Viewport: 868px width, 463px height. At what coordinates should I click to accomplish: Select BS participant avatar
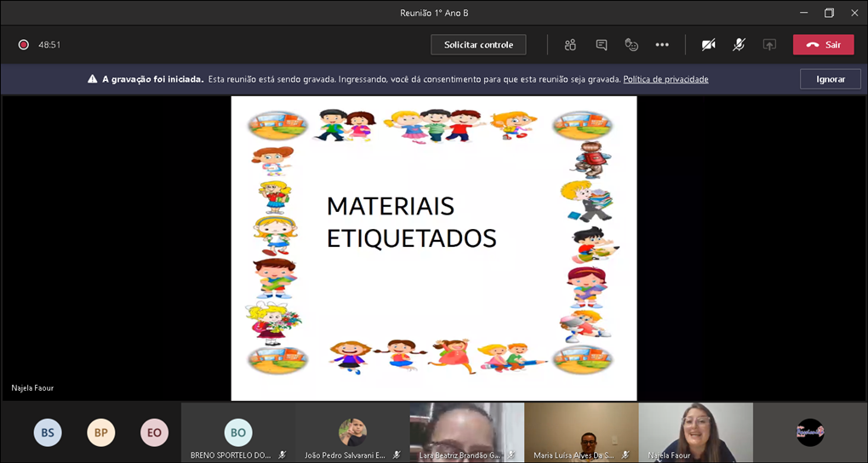tap(48, 432)
